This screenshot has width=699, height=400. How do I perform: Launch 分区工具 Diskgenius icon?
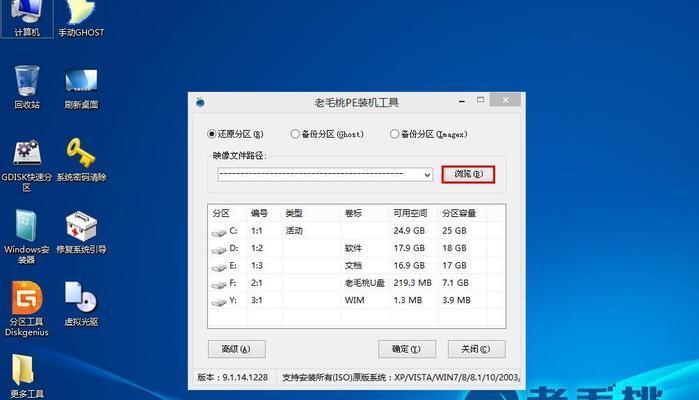[27, 309]
